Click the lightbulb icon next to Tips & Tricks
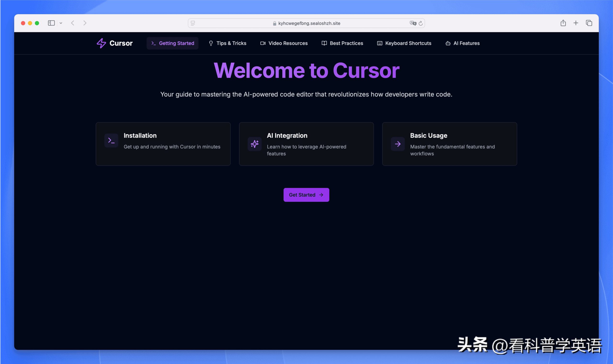 211,43
